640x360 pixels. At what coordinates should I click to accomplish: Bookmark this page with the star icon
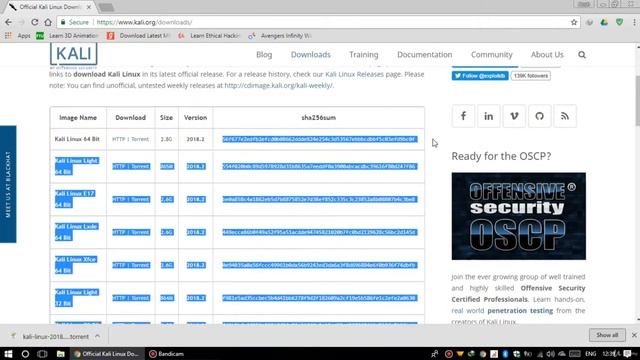tap(574, 22)
